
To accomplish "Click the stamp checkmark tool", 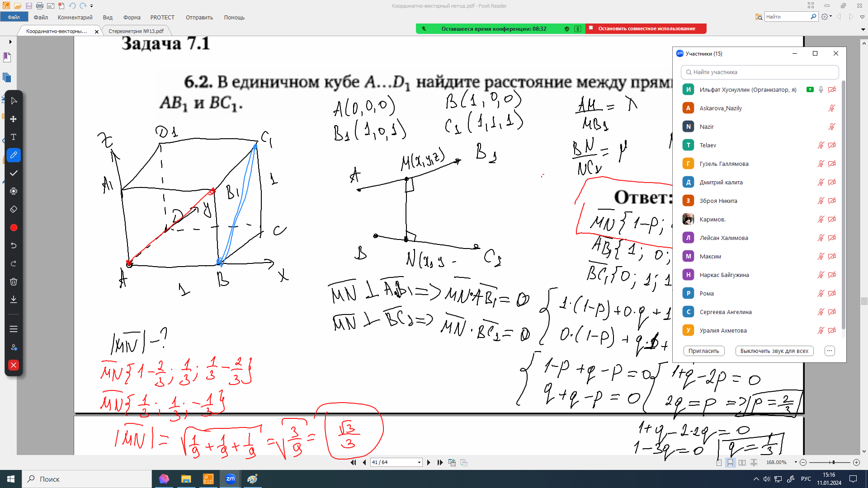I will pos(14,173).
